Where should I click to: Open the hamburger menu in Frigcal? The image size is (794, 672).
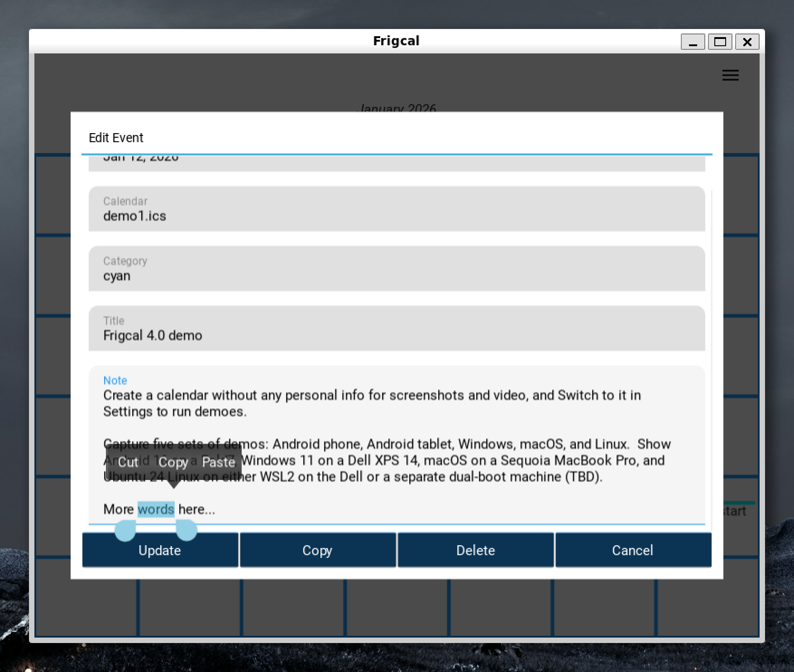coord(730,75)
